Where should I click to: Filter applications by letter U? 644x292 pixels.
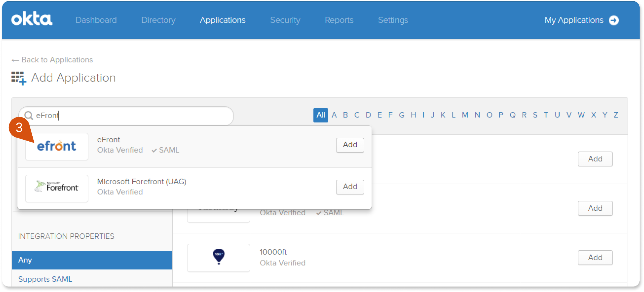point(557,115)
